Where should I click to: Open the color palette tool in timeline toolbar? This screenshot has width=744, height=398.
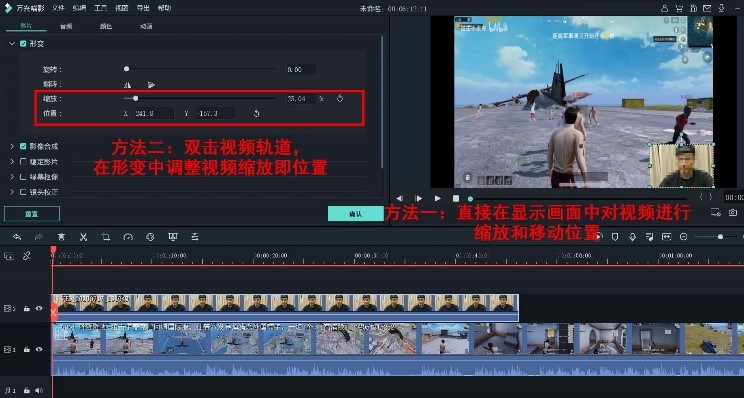(x=150, y=237)
